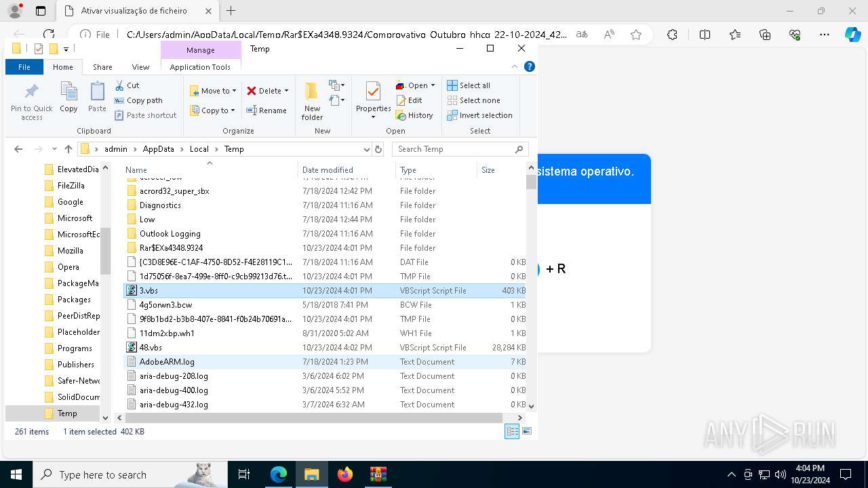Viewport: 868px width, 488px height.
Task: Switch to Home ribbon tab
Action: coord(63,66)
